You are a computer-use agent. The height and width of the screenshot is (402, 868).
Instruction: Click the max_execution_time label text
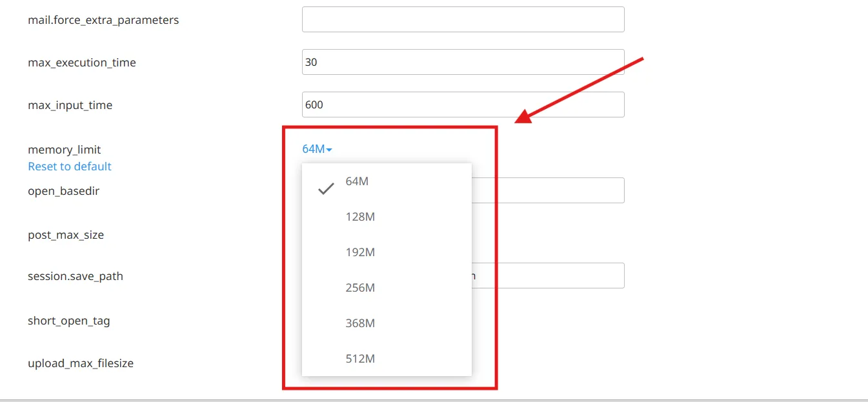pos(82,63)
